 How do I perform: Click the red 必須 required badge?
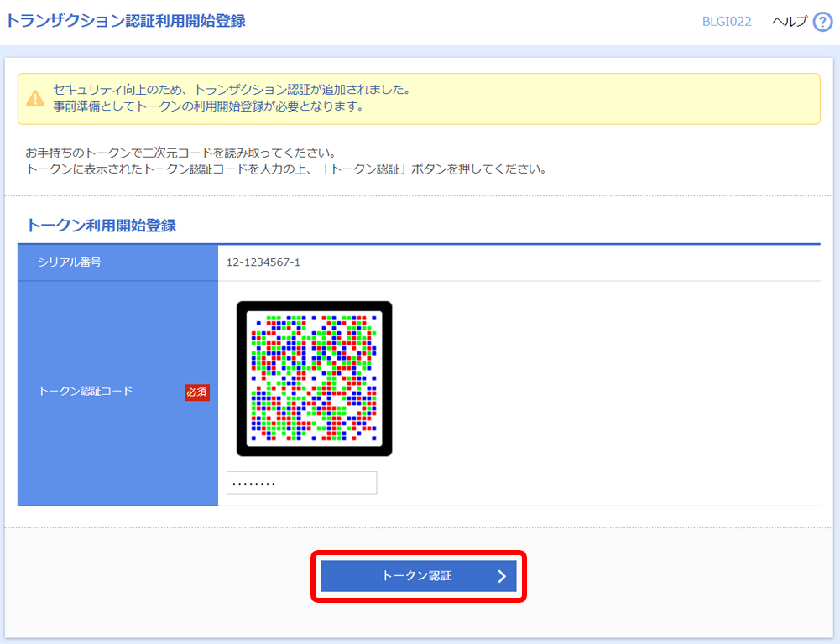coord(196,392)
